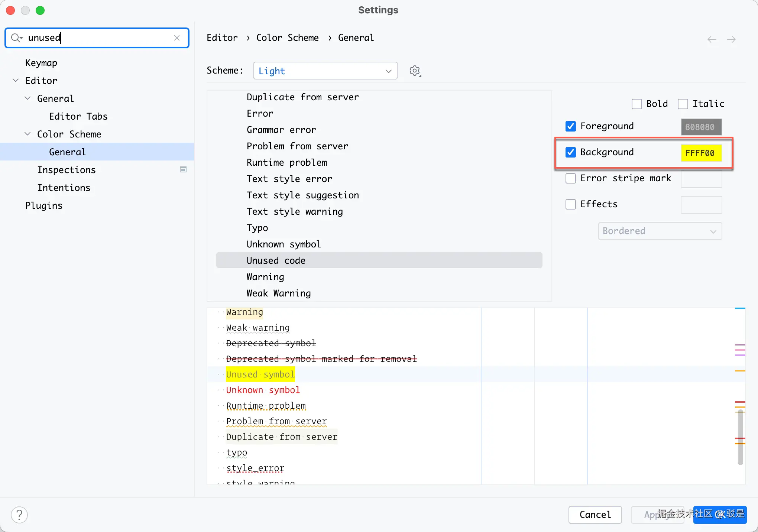Enable the Bold checkbox
This screenshot has width=758, height=532.
(x=636, y=104)
